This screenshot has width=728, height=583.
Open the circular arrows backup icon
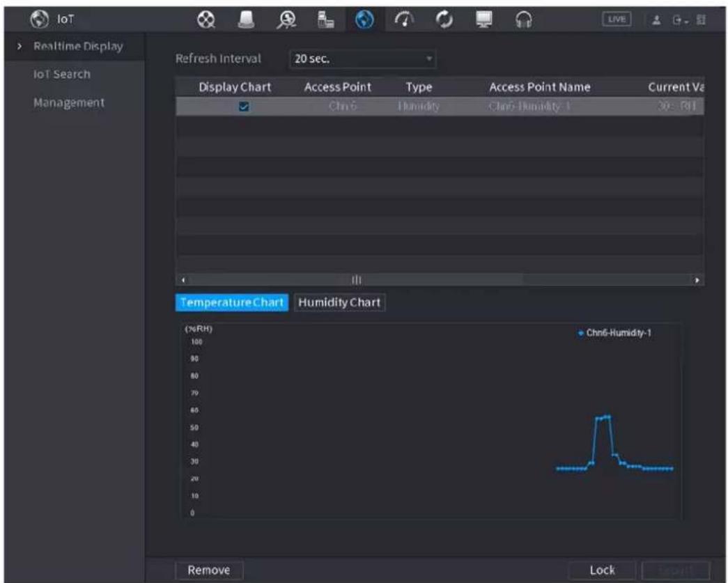(444, 20)
